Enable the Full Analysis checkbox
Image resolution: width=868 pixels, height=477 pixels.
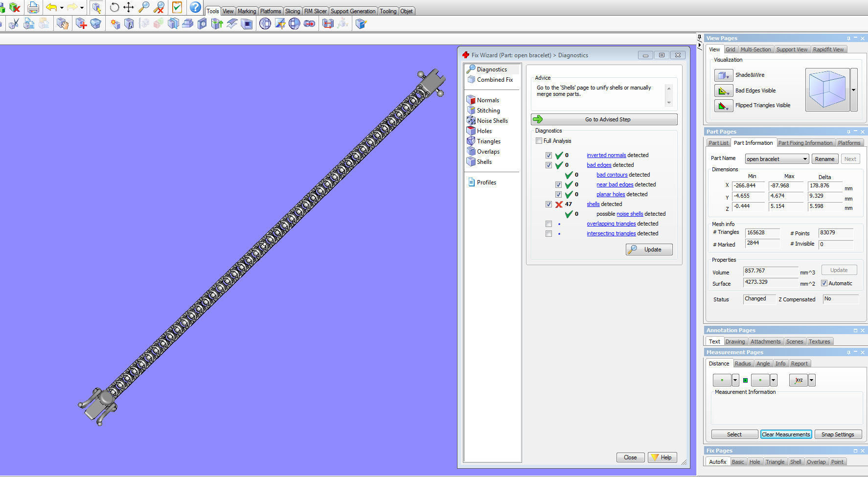[x=539, y=141]
